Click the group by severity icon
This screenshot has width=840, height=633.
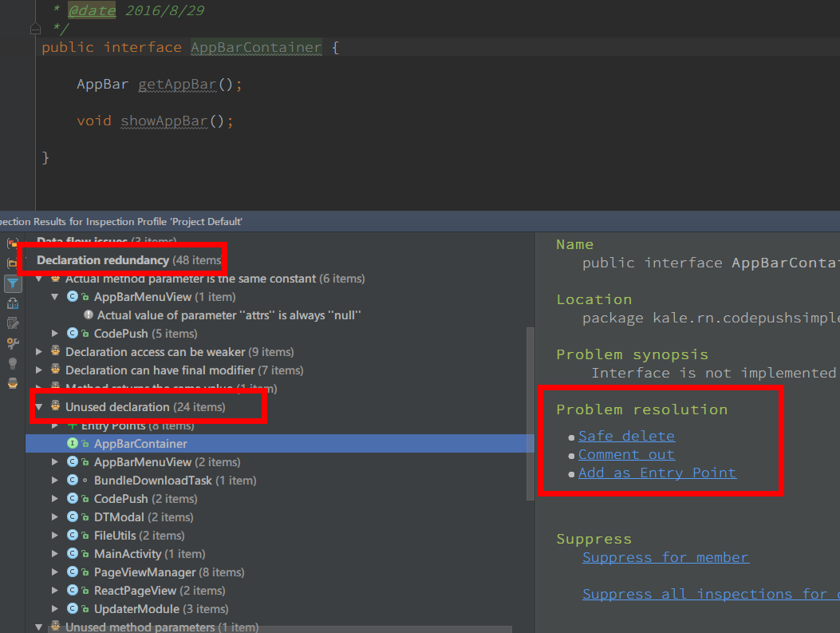tap(13, 243)
